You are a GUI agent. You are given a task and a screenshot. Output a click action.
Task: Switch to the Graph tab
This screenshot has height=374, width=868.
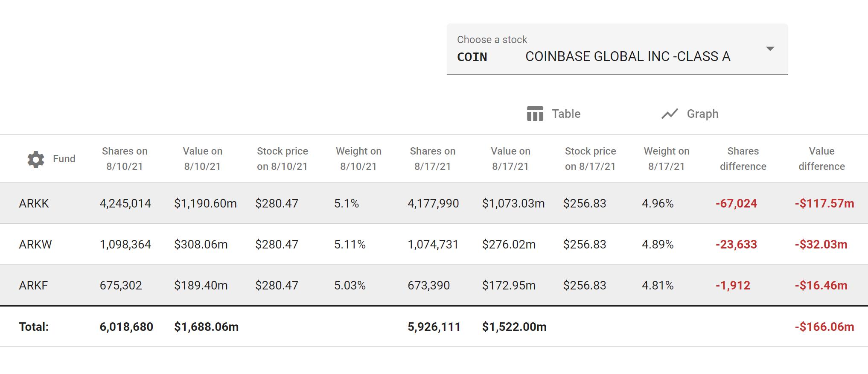(x=702, y=114)
